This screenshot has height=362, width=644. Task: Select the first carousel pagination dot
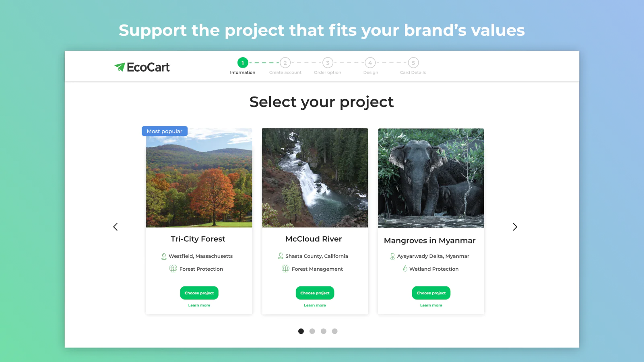(301, 331)
